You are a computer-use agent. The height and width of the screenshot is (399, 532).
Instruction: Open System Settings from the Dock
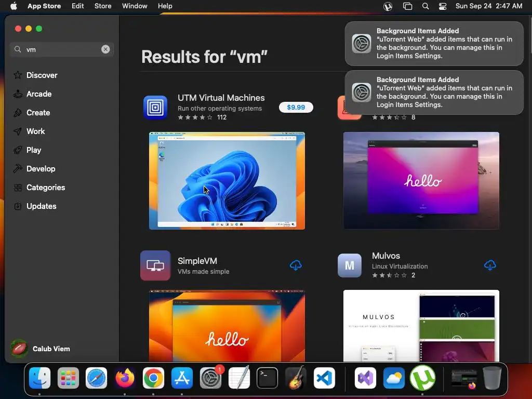pyautogui.click(x=210, y=378)
